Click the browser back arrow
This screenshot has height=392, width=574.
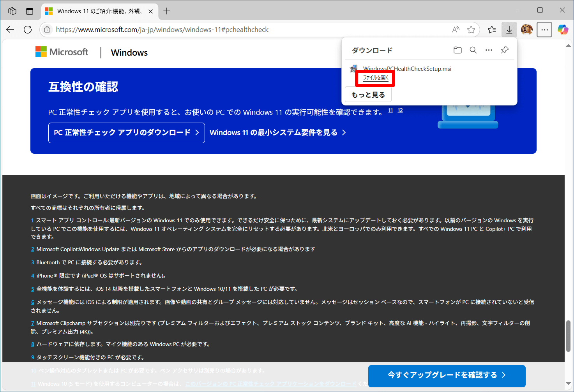click(x=10, y=30)
